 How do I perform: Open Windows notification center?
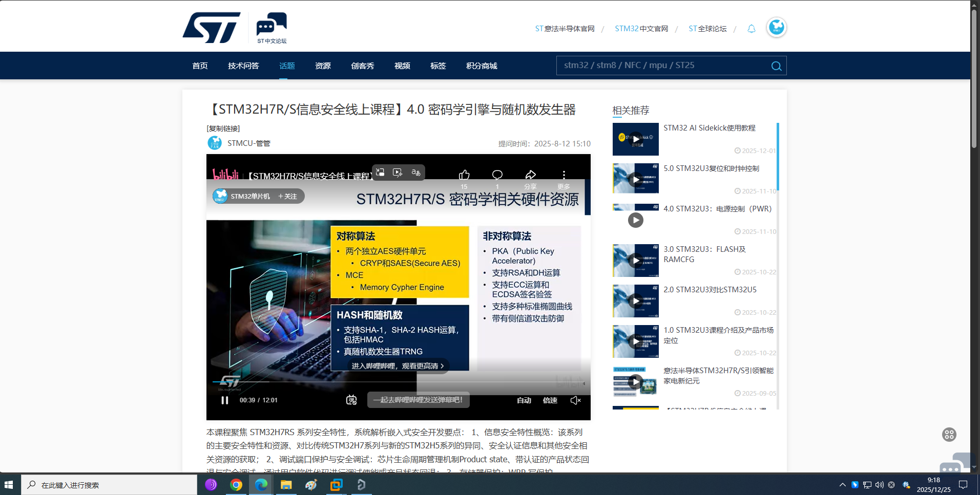pos(963,485)
